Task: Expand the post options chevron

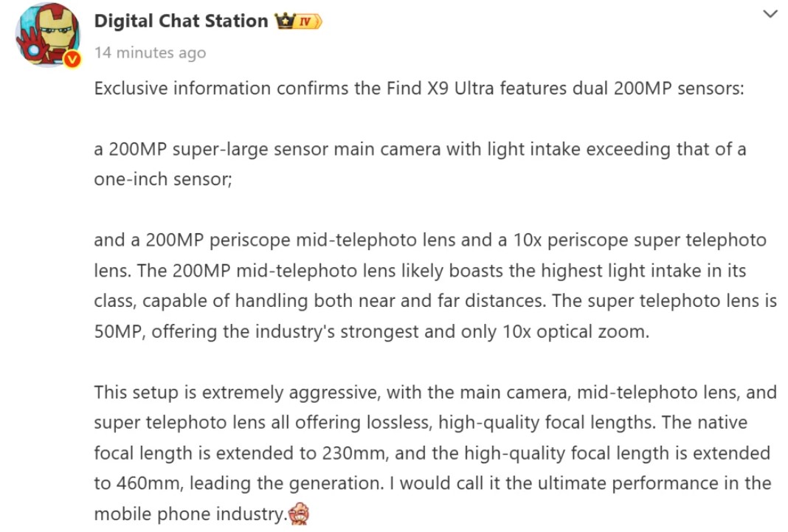Action: (770, 14)
